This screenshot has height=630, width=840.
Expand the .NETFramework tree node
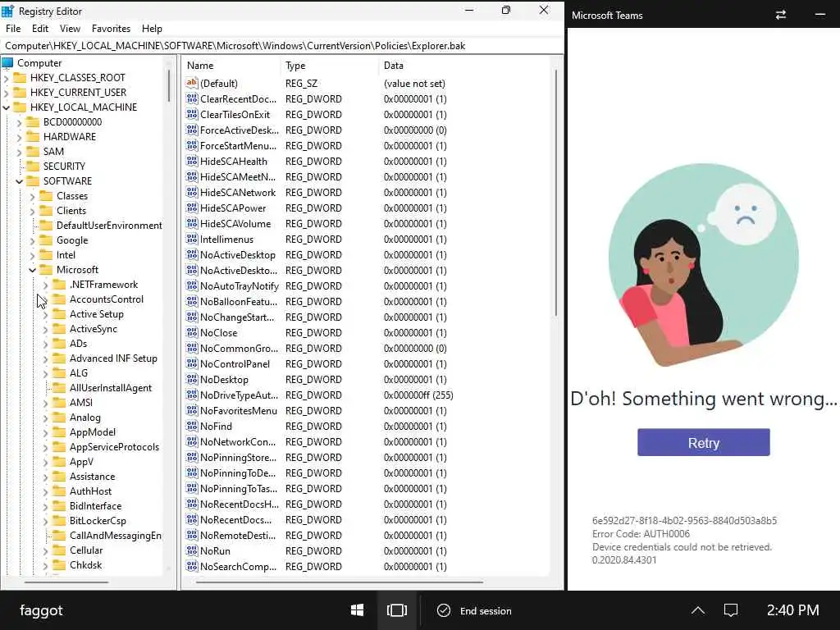tap(46, 285)
